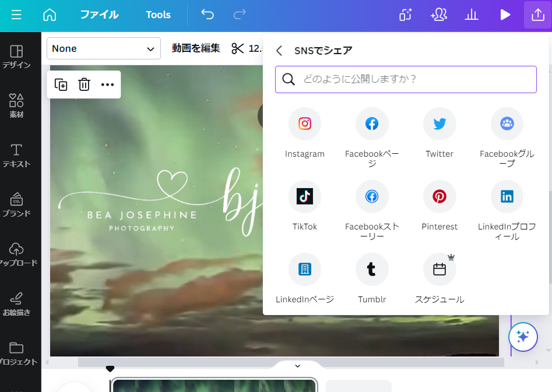Open the Tools menu
552x392 pixels.
click(158, 15)
